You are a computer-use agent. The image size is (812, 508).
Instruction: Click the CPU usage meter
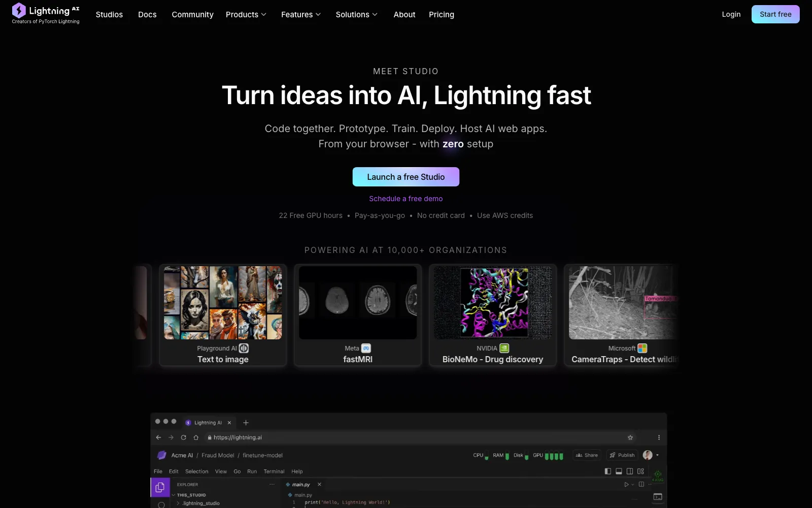click(x=481, y=455)
